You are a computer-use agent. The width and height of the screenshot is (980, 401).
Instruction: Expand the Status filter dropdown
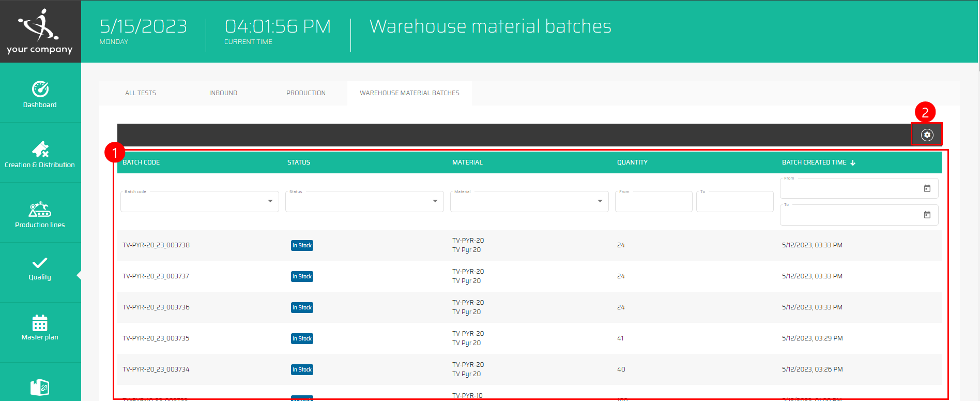point(435,201)
